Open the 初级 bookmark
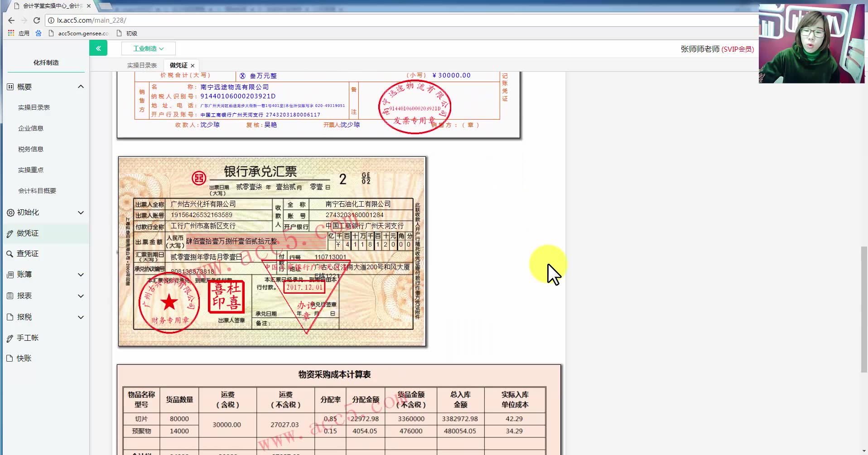The height and width of the screenshot is (455, 868). pyautogui.click(x=127, y=33)
